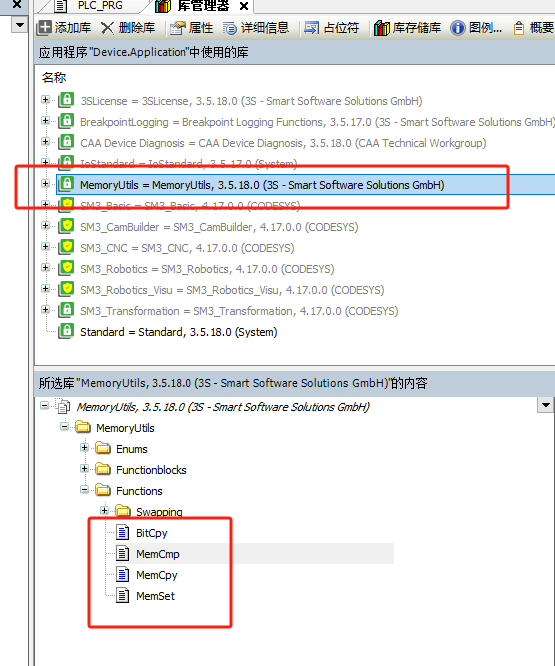Select the SM3_Robotics_Visu library row
The image size is (555, 666).
coord(232,290)
